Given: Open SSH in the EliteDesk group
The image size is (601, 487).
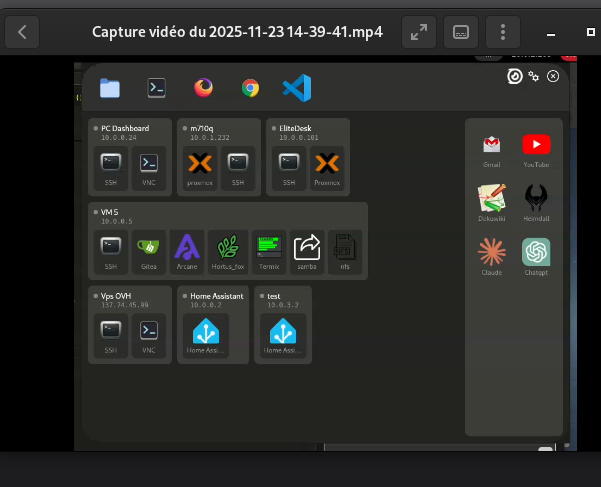Looking at the screenshot, I should 288,165.
